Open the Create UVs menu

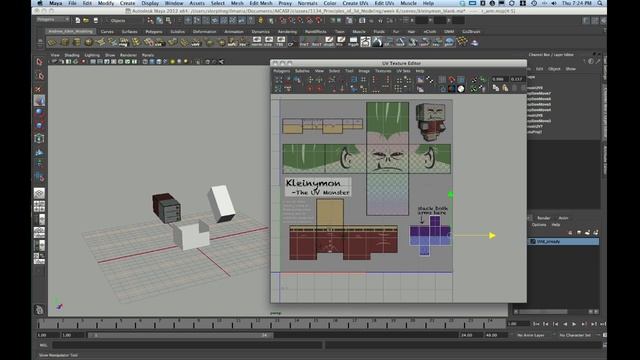click(x=355, y=3)
